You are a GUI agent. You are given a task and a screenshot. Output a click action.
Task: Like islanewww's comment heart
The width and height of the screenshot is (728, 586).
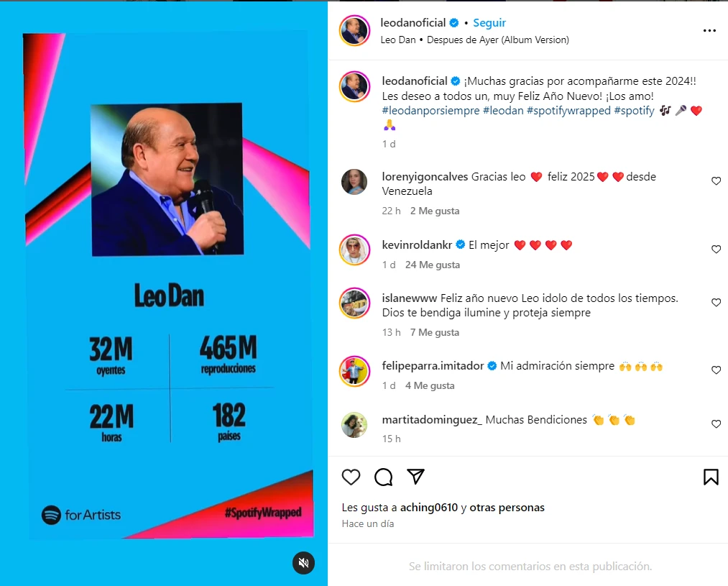(716, 302)
